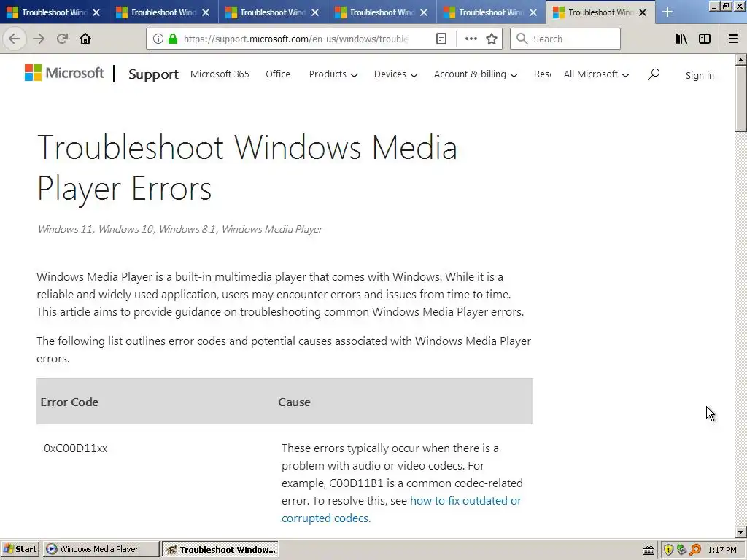747x560 pixels.
Task: Switch to the third Troubleshoot tab
Action: pyautogui.click(x=267, y=12)
